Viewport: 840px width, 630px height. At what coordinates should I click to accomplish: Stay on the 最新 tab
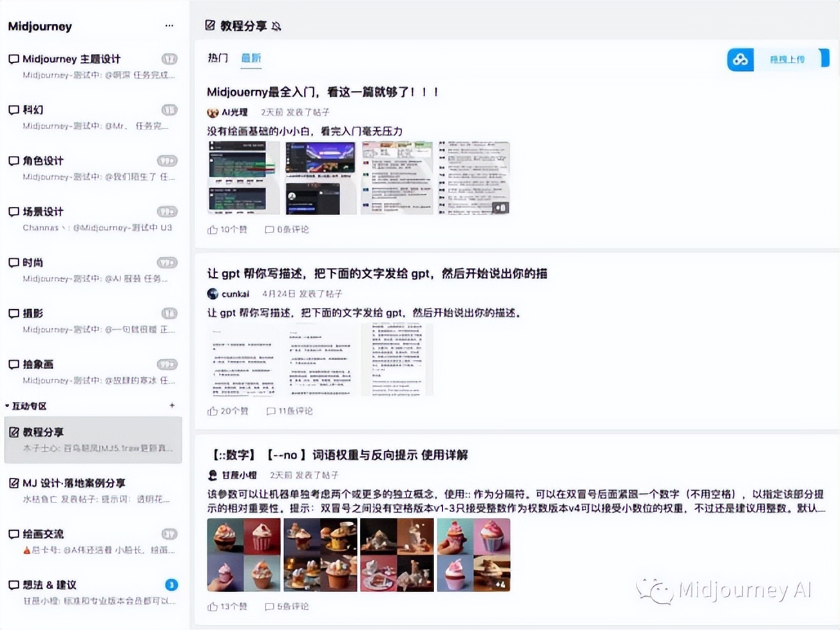[251, 58]
